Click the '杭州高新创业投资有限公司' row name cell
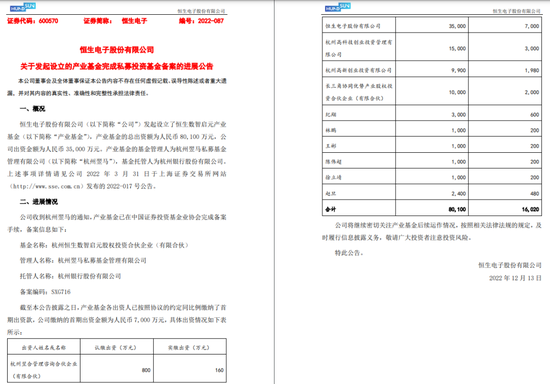The width and height of the screenshot is (550, 384). click(358, 70)
